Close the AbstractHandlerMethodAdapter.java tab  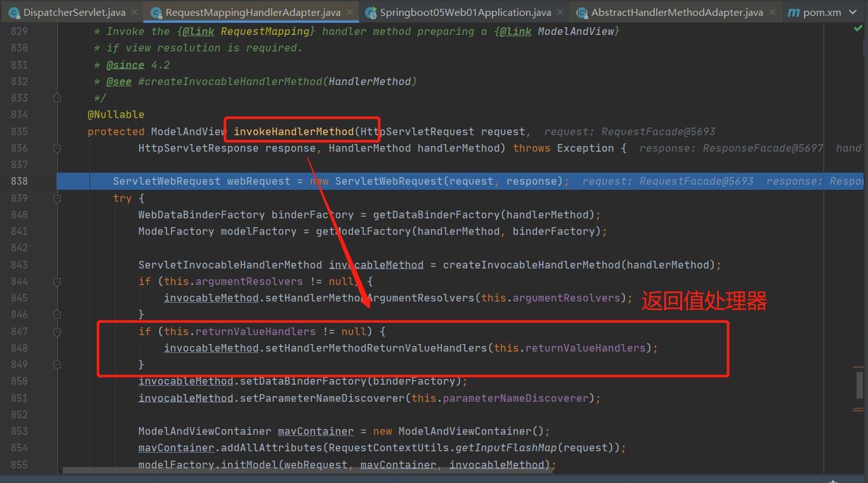tap(773, 12)
